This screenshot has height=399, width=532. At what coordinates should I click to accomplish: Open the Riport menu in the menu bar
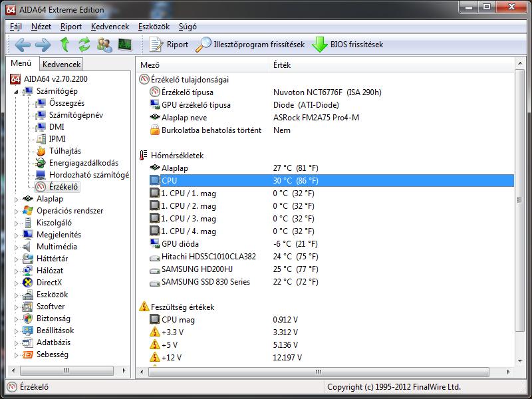point(71,27)
